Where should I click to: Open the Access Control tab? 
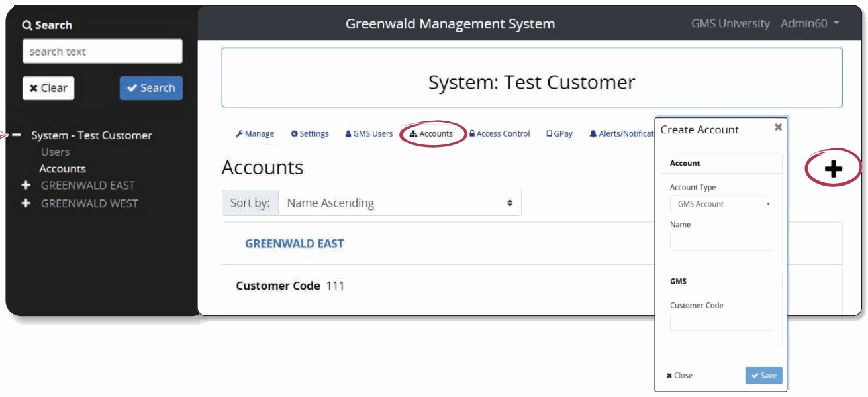[x=500, y=133]
